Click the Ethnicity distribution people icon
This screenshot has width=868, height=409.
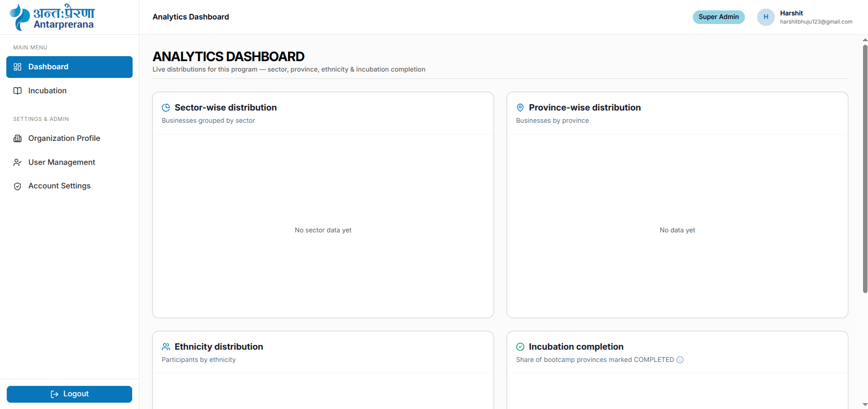(x=166, y=346)
